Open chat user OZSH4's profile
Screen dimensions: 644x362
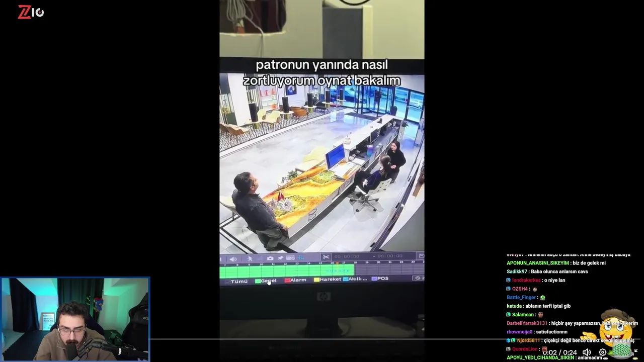click(x=520, y=289)
